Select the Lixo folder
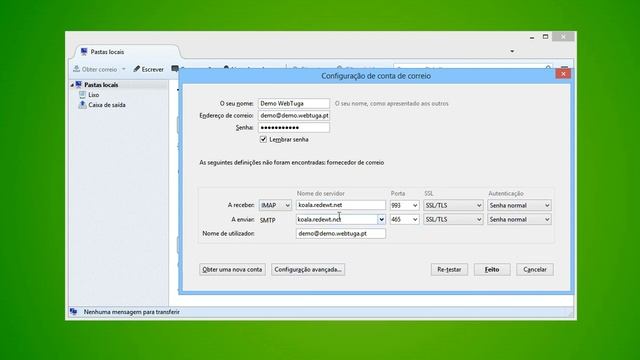The image size is (640, 360). tap(93, 95)
